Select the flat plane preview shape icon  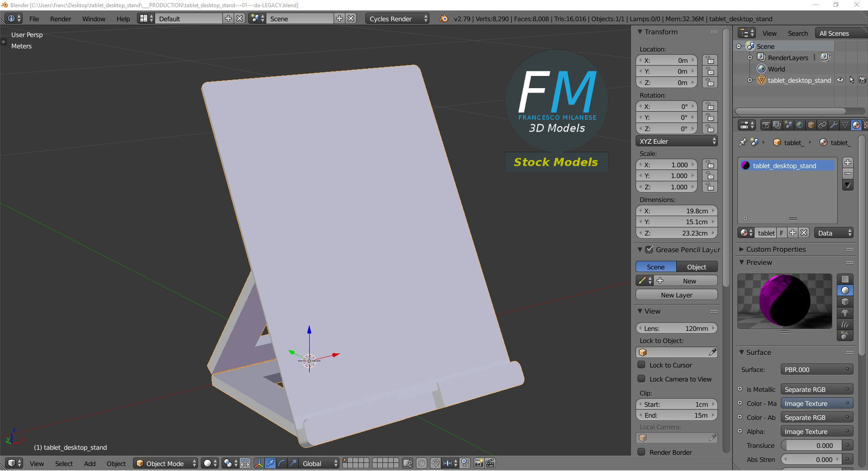(x=845, y=279)
